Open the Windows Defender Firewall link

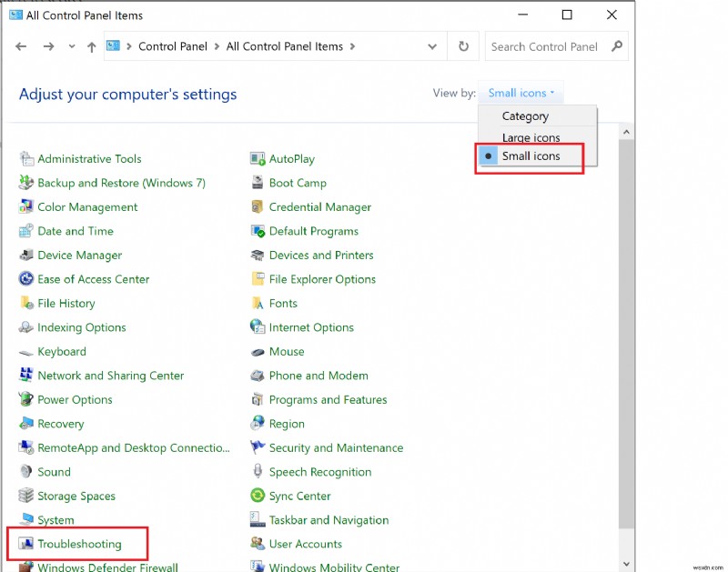click(107, 567)
